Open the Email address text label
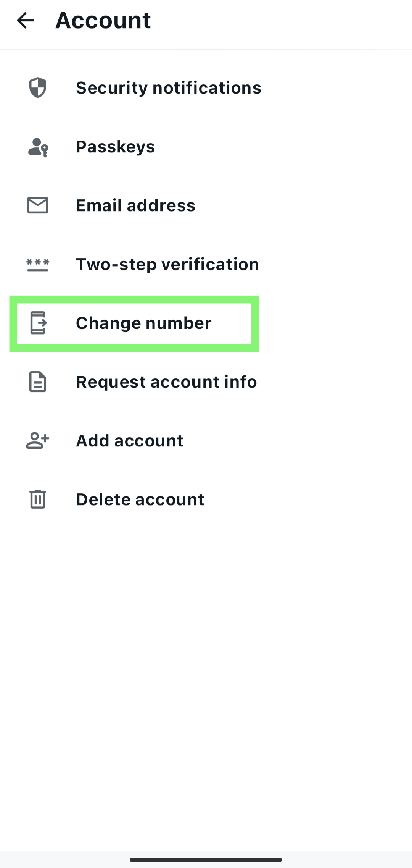The width and height of the screenshot is (412, 868). (135, 205)
